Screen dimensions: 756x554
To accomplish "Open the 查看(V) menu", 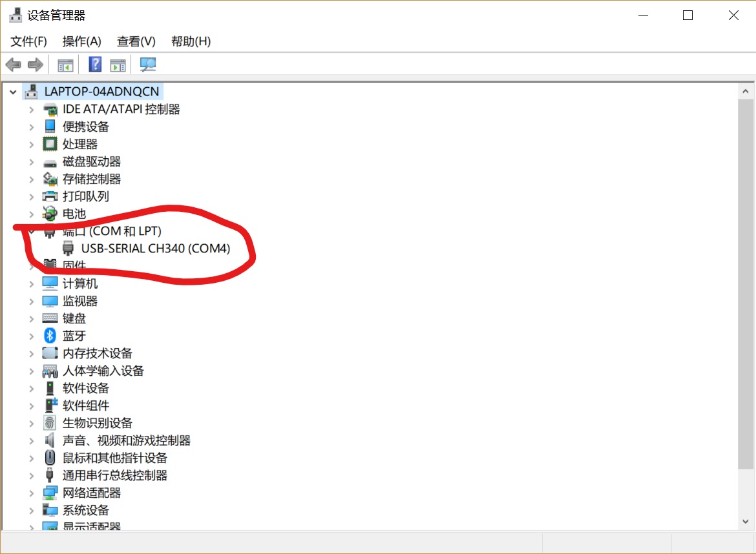I will coord(135,41).
